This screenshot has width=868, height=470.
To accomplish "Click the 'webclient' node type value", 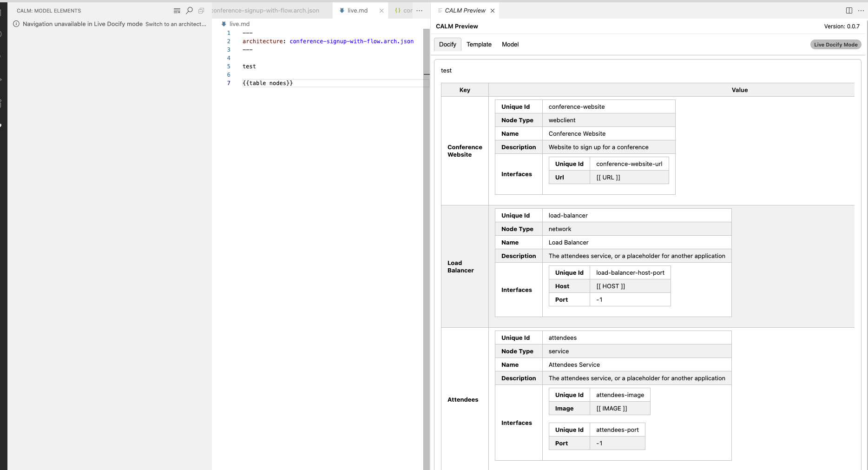I will 562,120.
